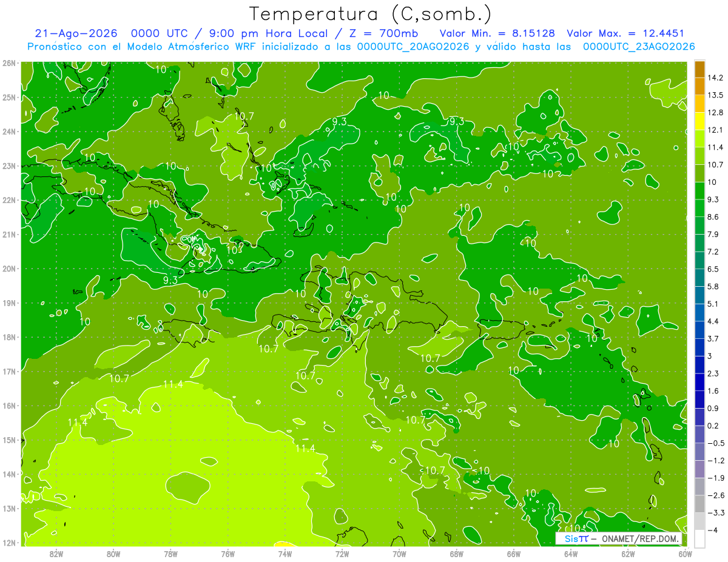Click the colorbar label "4.4"
Screen dimensions: 728x562
click(713, 321)
